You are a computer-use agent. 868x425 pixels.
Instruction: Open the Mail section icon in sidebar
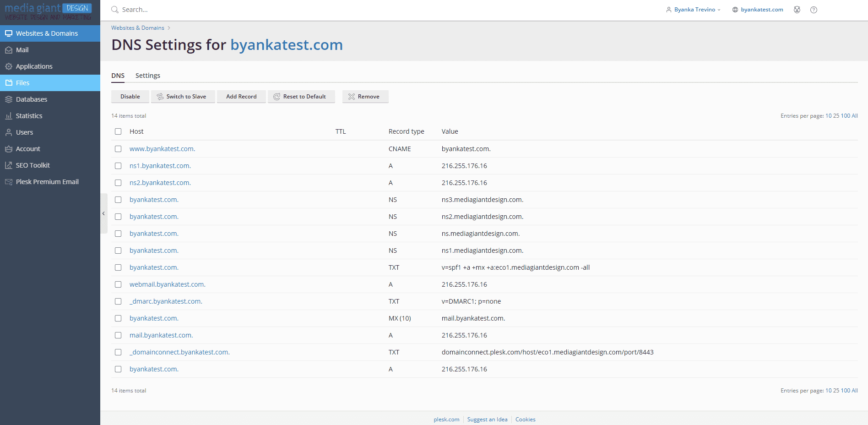click(9, 49)
